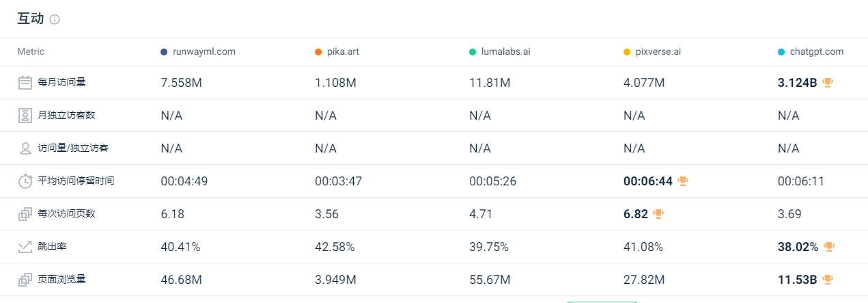This screenshot has height=303, width=868.
Task: Click the trophy icon next to 11.53B
Action: (x=828, y=279)
